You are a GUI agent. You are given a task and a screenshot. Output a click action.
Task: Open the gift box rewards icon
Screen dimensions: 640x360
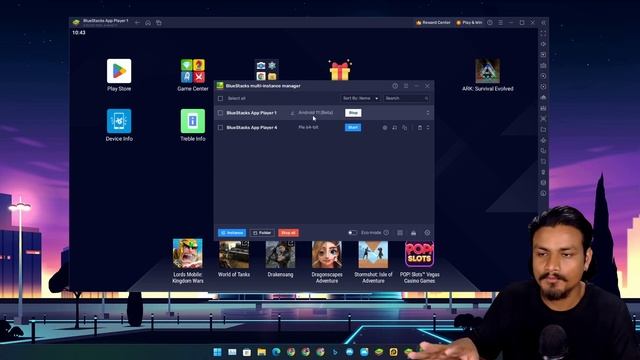[x=340, y=70]
